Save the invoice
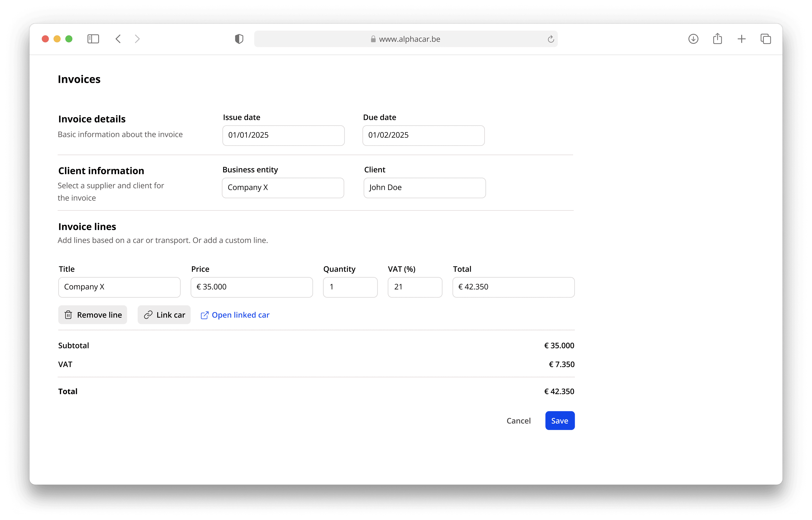This screenshot has height=520, width=812. (560, 420)
